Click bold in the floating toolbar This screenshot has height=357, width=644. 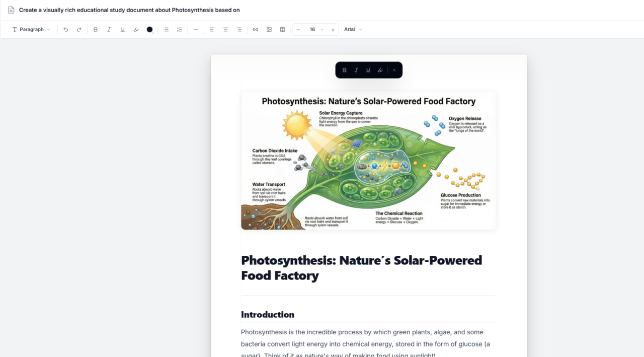point(345,70)
